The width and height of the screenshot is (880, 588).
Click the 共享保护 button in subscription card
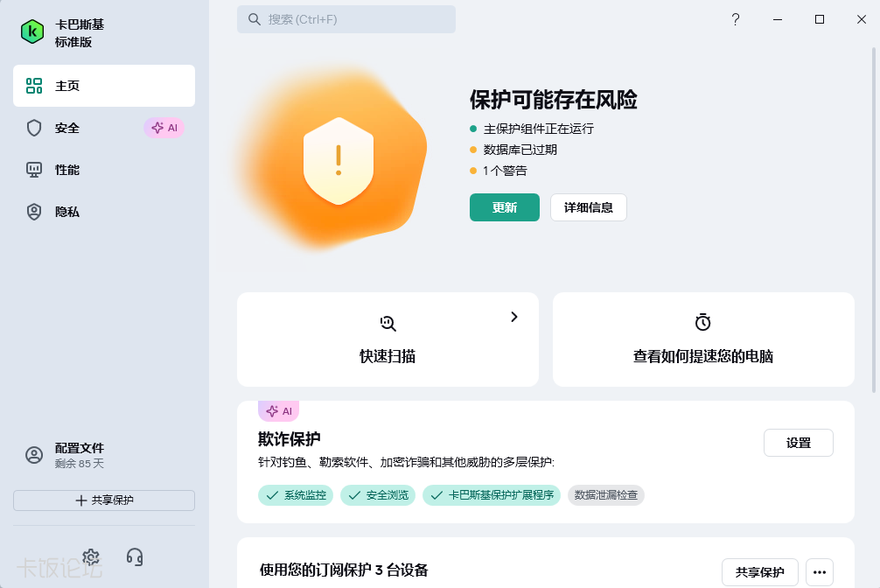click(760, 572)
